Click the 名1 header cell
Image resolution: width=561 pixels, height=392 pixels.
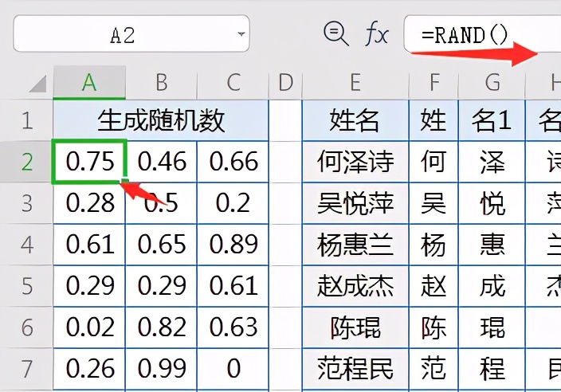pos(492,120)
